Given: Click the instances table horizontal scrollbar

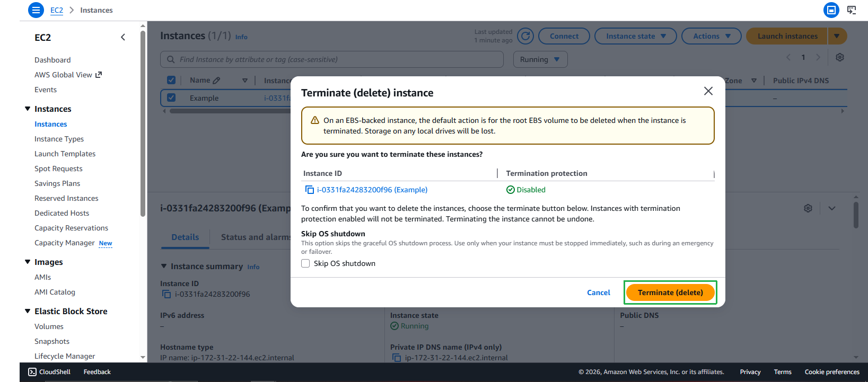Looking at the screenshot, I should (x=231, y=111).
